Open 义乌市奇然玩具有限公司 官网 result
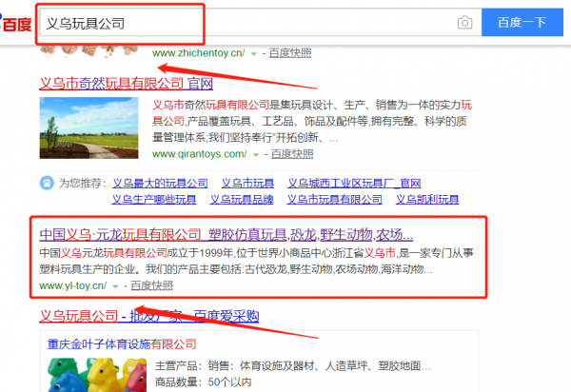This screenshot has height=392, width=571. (126, 84)
